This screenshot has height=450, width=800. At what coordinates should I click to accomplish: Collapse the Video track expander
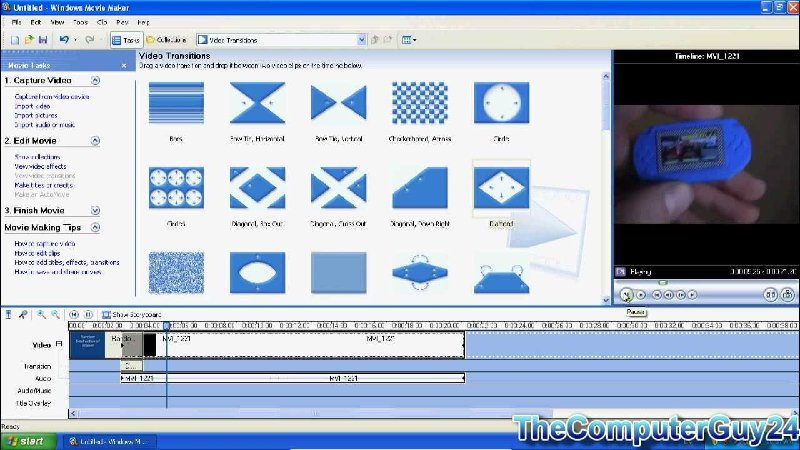[x=59, y=344]
